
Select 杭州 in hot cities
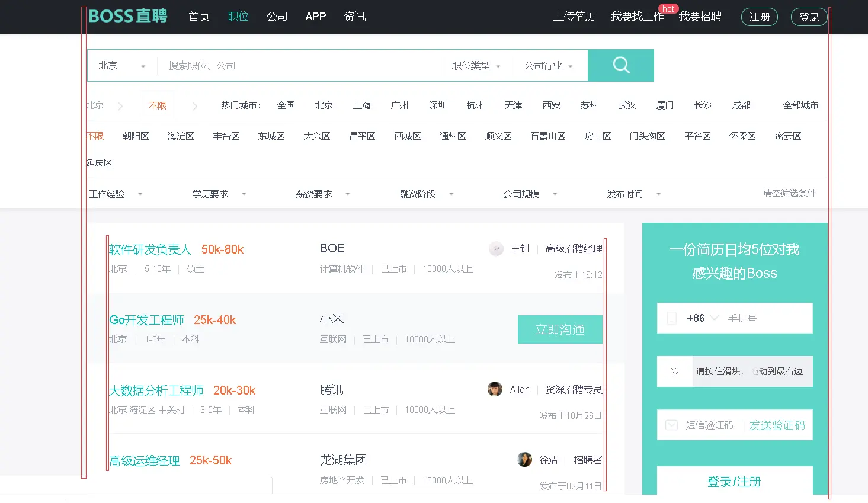[x=475, y=105]
